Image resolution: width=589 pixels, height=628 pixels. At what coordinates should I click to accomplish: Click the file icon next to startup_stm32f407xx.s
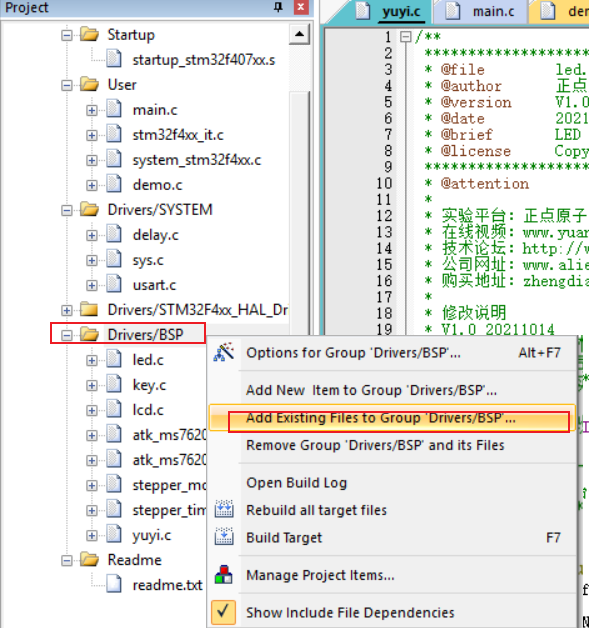114,59
